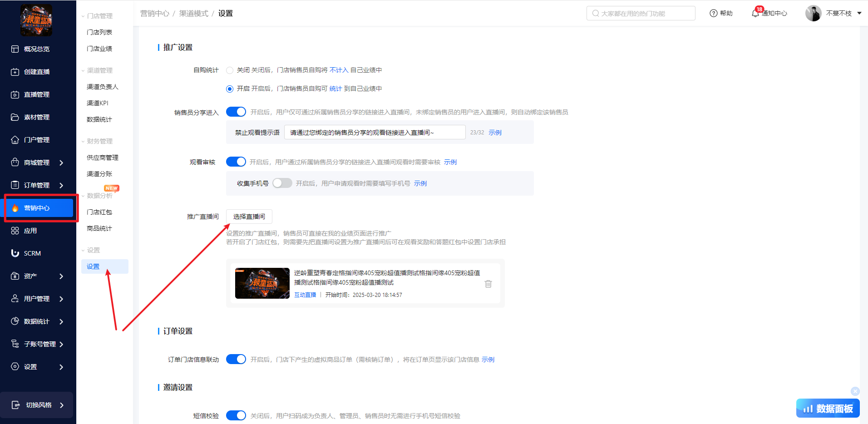The height and width of the screenshot is (424, 868).
Task: Expand the 订单管理 sidebar menu
Action: coord(61,185)
